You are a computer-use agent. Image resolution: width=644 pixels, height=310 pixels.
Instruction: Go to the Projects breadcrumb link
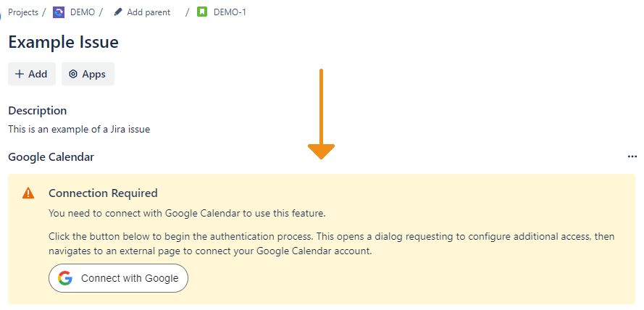tap(23, 12)
